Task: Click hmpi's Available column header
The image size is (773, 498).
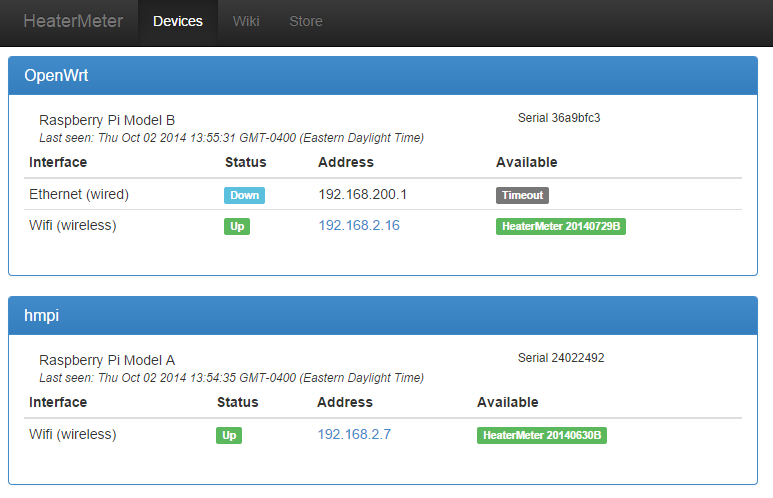Action: (x=507, y=402)
